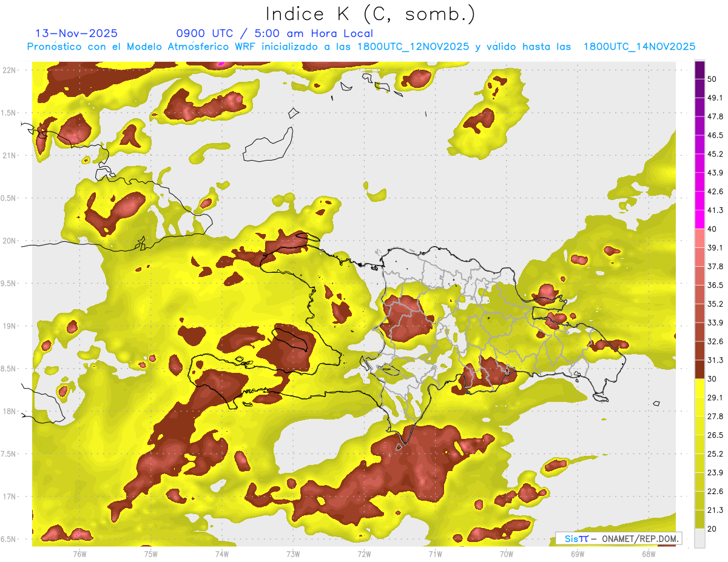Pick the bright yellow swatch between 29.1 and 30
Image resolution: width=728 pixels, height=562 pixels.
pos(699,388)
